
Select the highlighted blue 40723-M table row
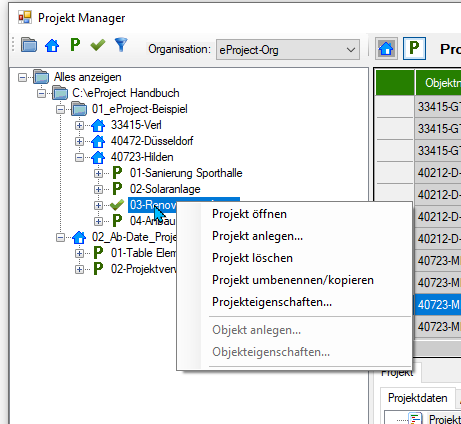click(438, 304)
